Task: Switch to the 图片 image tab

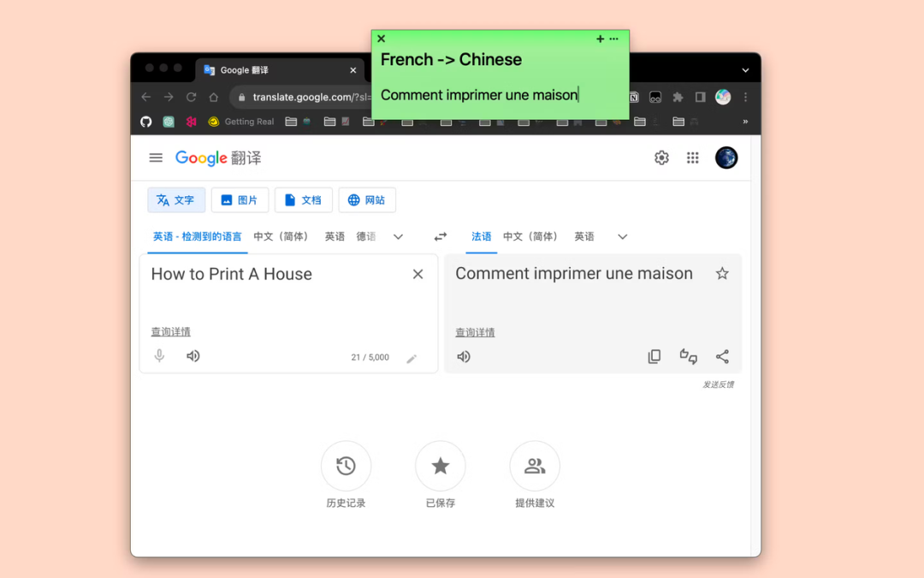Action: [x=240, y=200]
